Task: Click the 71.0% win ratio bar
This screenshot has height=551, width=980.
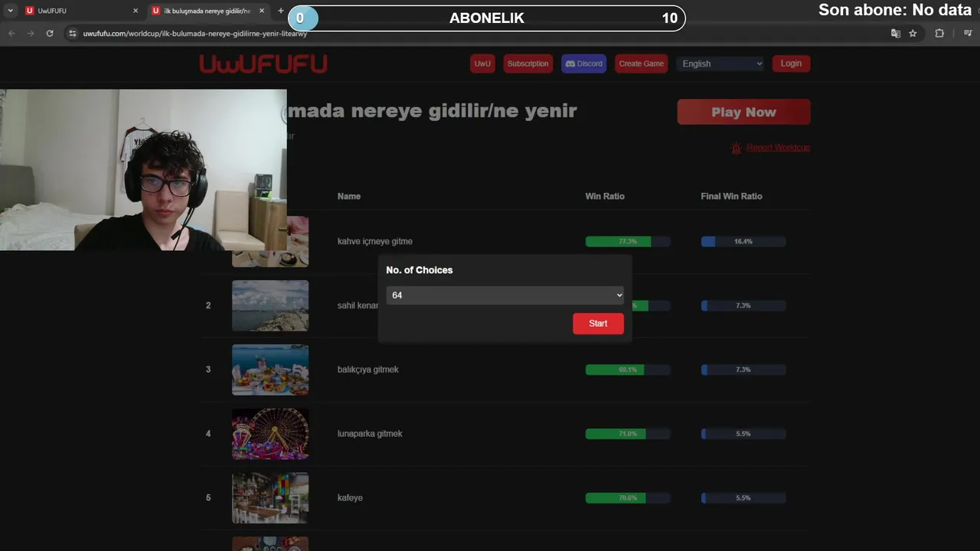Action: pyautogui.click(x=628, y=434)
